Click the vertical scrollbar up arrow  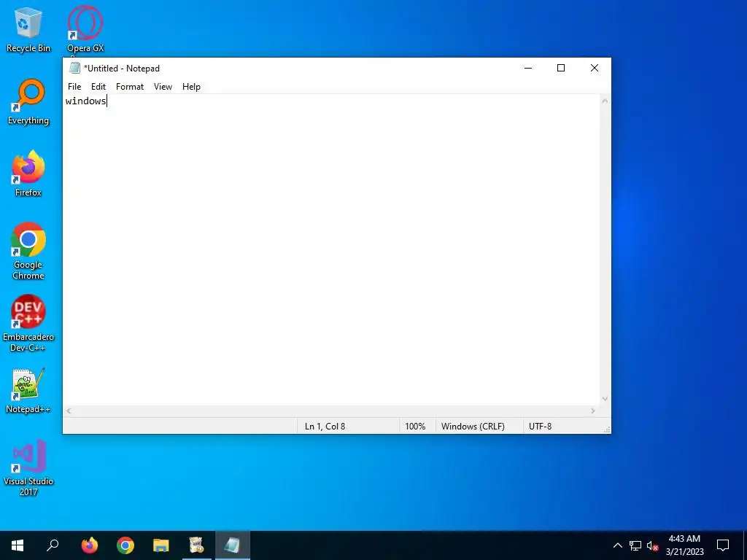605,101
